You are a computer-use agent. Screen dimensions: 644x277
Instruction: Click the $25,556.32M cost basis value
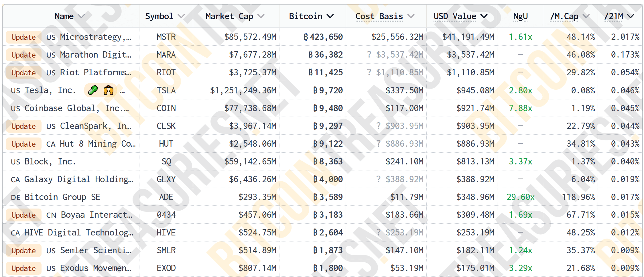coord(397,37)
